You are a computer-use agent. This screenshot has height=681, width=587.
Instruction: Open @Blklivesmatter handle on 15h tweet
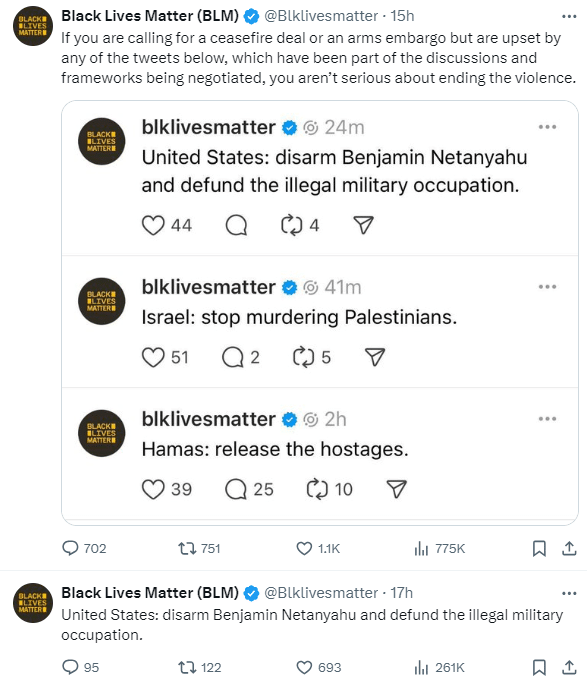click(321, 16)
